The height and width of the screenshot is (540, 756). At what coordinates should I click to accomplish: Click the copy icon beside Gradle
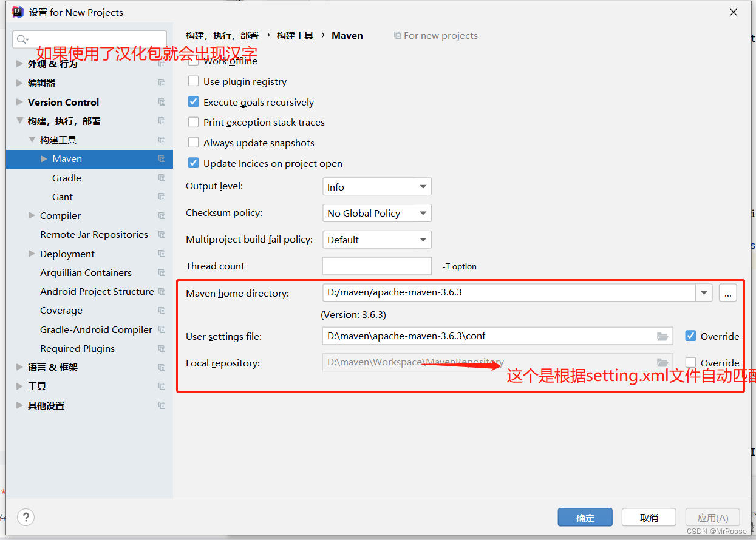point(162,178)
